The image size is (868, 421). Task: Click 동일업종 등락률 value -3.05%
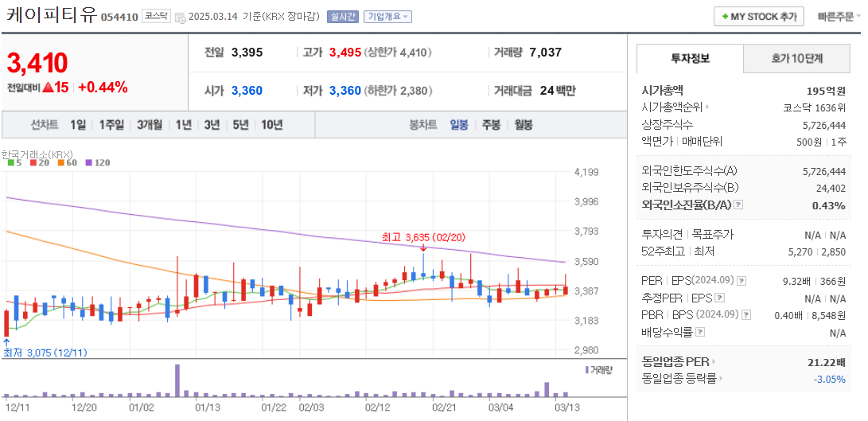(830, 380)
